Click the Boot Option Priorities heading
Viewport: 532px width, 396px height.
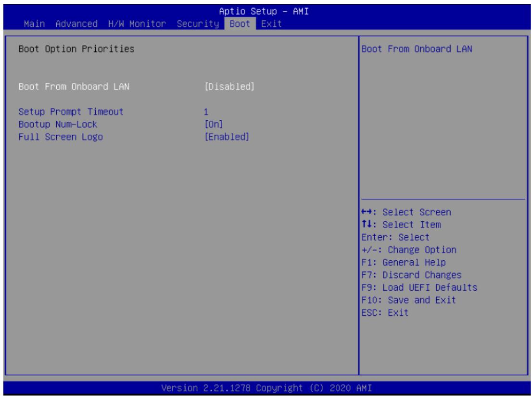click(x=76, y=49)
